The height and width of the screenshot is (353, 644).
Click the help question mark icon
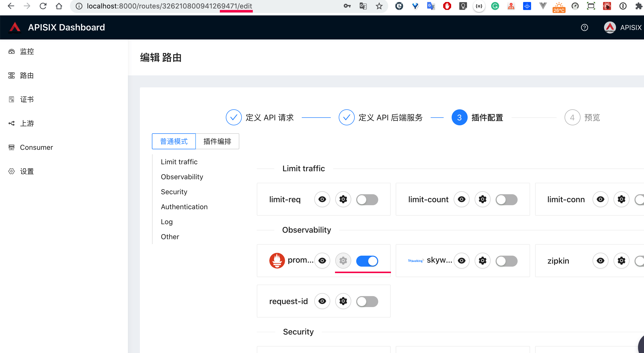(x=584, y=27)
